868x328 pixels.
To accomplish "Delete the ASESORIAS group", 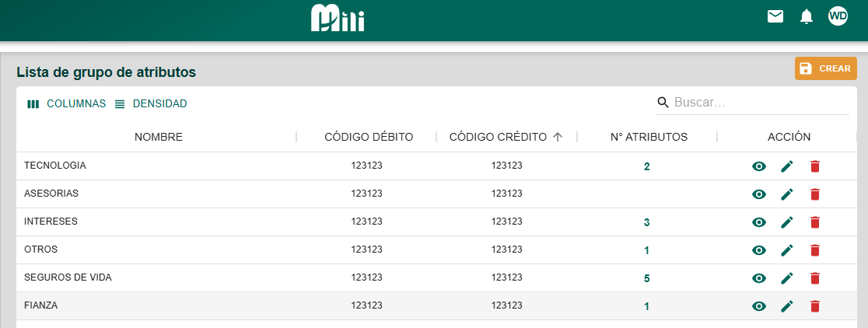I will [815, 194].
